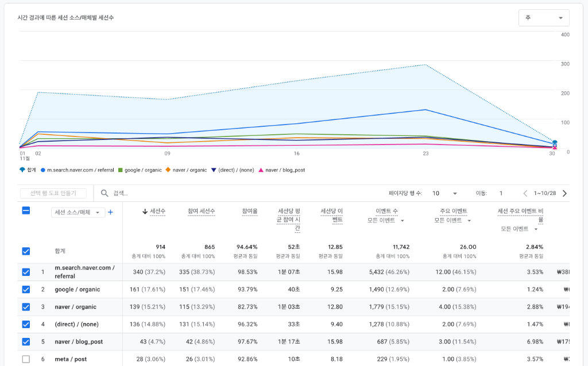The width and height of the screenshot is (588, 366).
Task: Click the naver / blog_post legend triangle
Action: (x=261, y=170)
